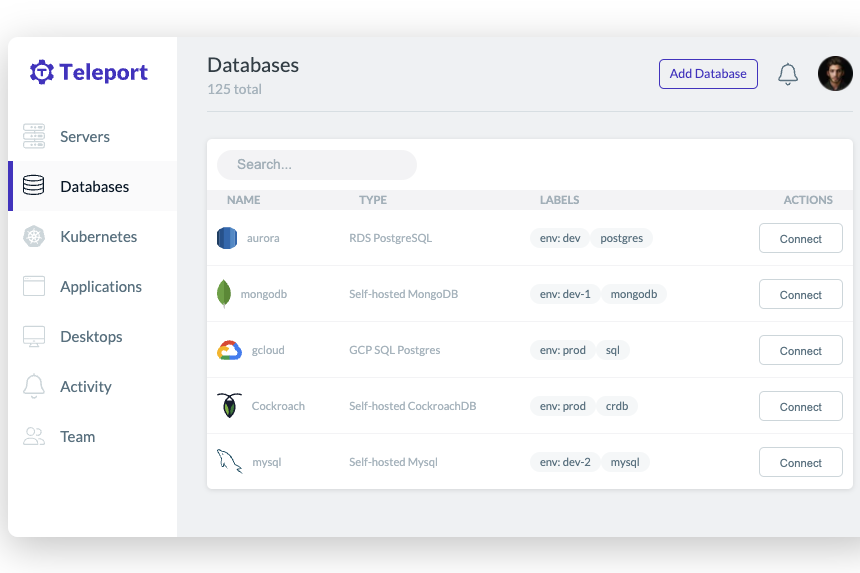Click the Teleport wordmark text
Viewport: 860px width, 573px height.
click(104, 72)
